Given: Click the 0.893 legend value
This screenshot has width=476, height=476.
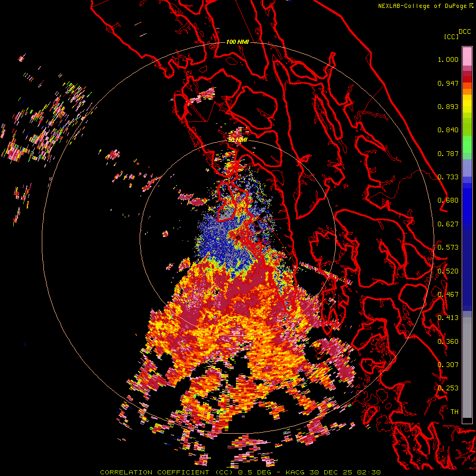Looking at the screenshot, I should pyautogui.click(x=448, y=106).
